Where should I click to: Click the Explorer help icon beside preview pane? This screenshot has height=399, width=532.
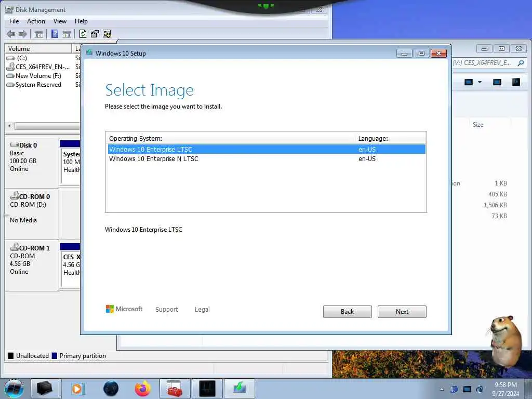516,82
